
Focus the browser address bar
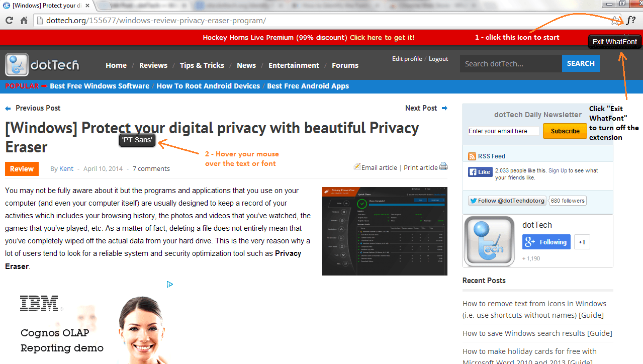(322, 21)
